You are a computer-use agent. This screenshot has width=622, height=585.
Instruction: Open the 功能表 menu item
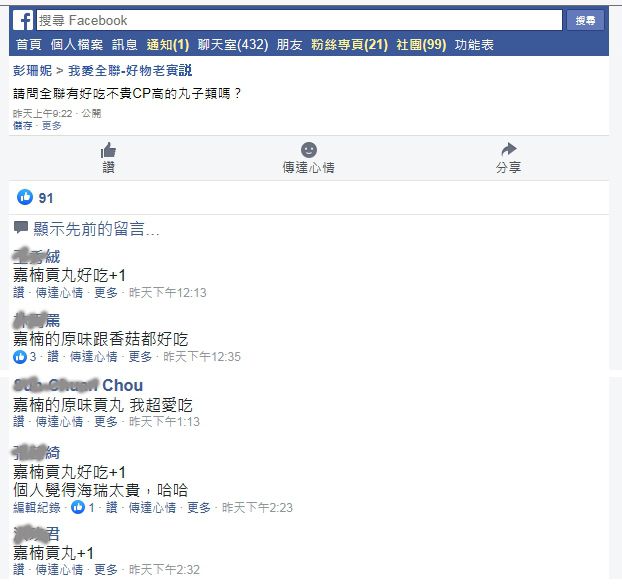[474, 44]
